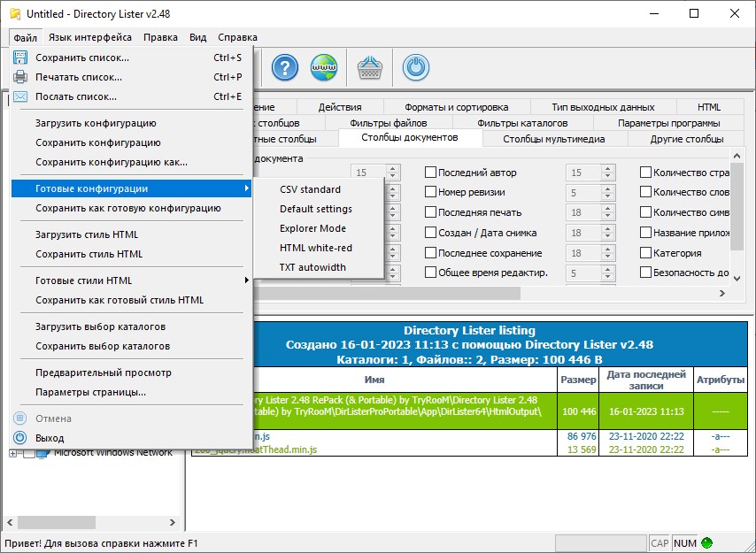Click the envelope icon beside Послать список

click(20, 96)
